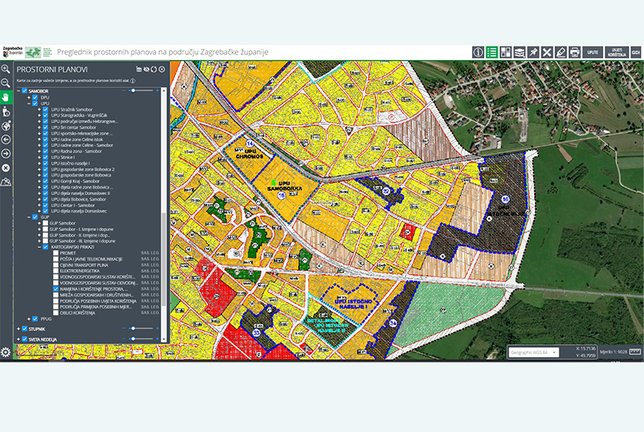Image resolution: width=644 pixels, height=432 pixels.
Task: Collapse the KARTOGRAFSKI PRIKAZI tree node
Action: (39, 246)
